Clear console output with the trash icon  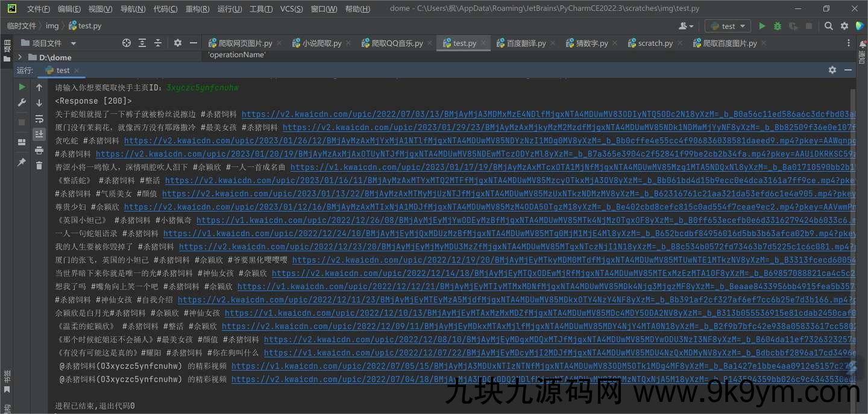[x=39, y=165]
